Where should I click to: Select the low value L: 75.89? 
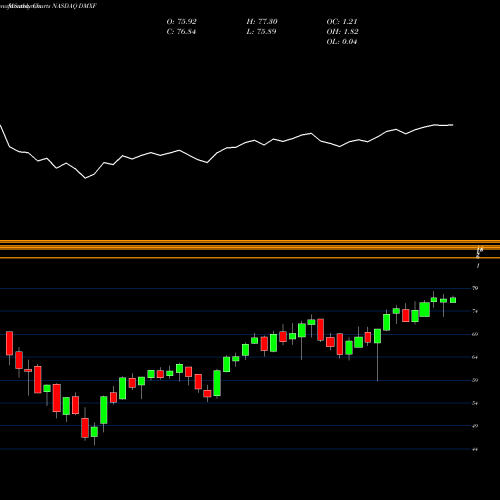262,32
